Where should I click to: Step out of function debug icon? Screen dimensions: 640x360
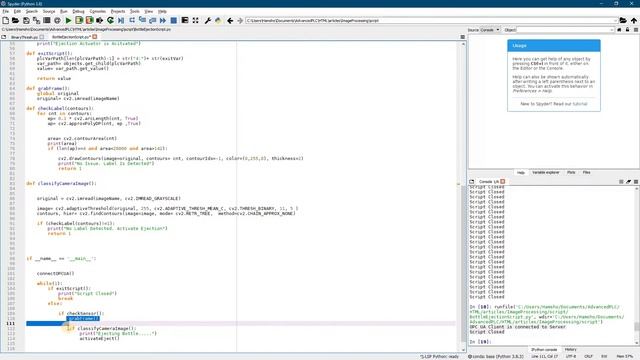coord(153,20)
